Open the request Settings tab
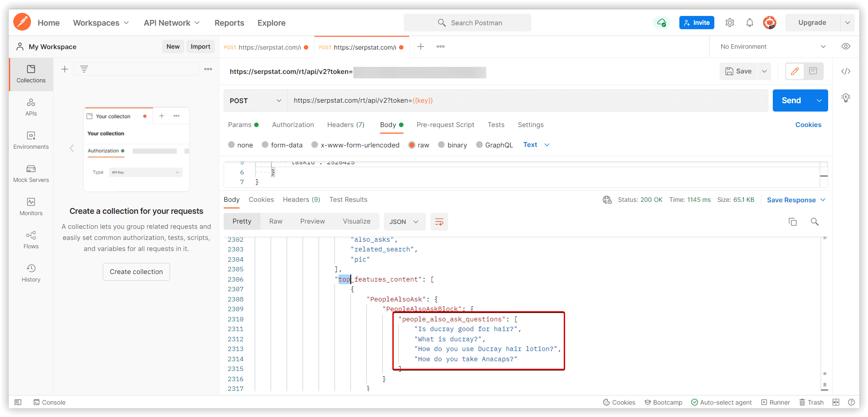Image resolution: width=868 pixels, height=417 pixels. pos(531,125)
